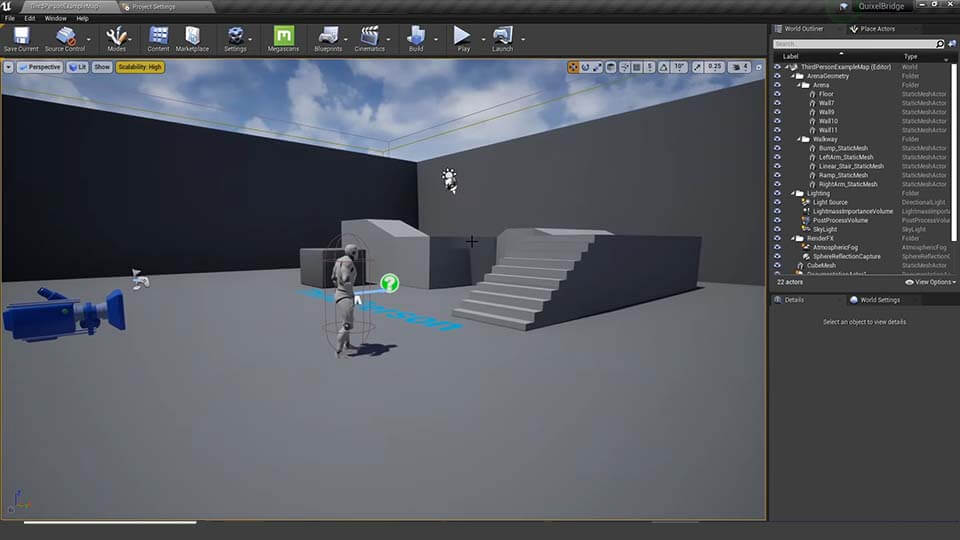960x540 pixels.
Task: Switch to the Project Settings tab
Action: click(153, 7)
